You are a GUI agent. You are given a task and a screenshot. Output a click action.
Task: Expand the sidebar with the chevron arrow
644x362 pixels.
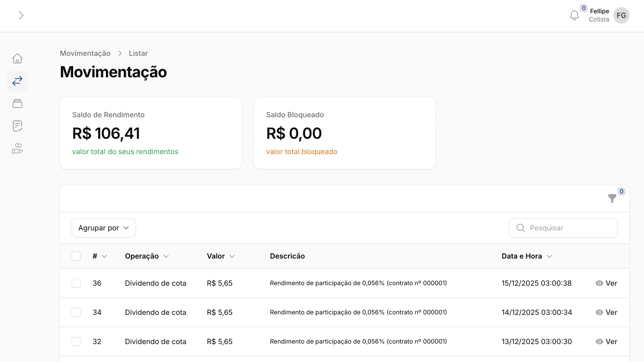point(21,15)
